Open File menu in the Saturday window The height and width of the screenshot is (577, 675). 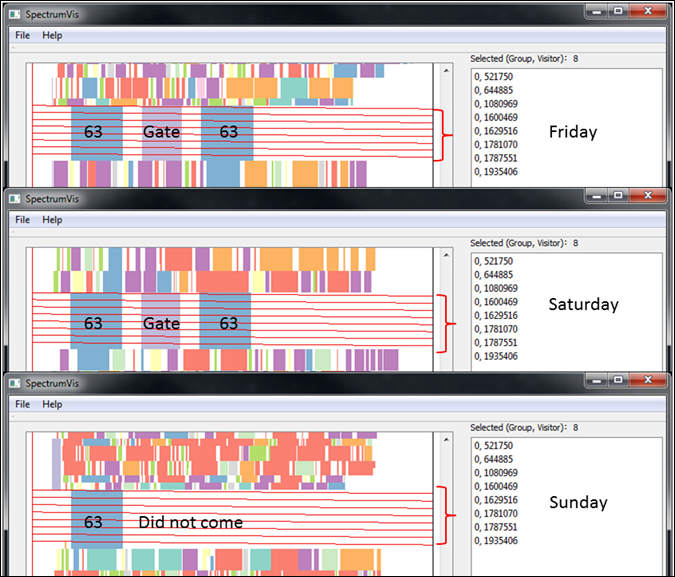point(22,220)
